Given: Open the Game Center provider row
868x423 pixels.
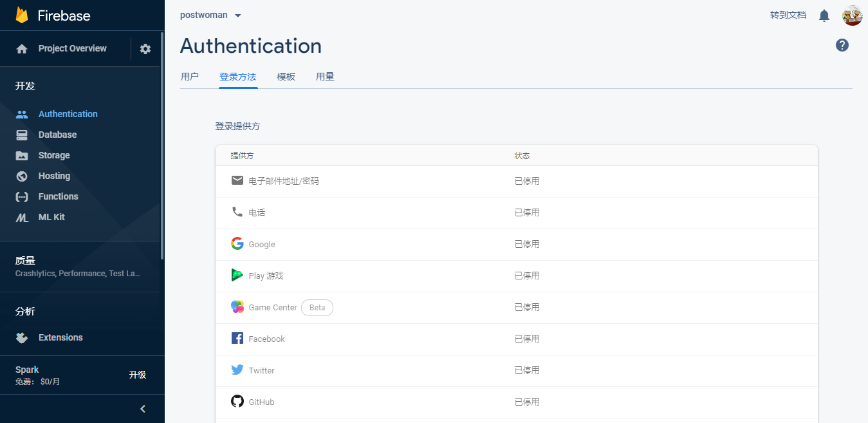Looking at the screenshot, I should (517, 307).
